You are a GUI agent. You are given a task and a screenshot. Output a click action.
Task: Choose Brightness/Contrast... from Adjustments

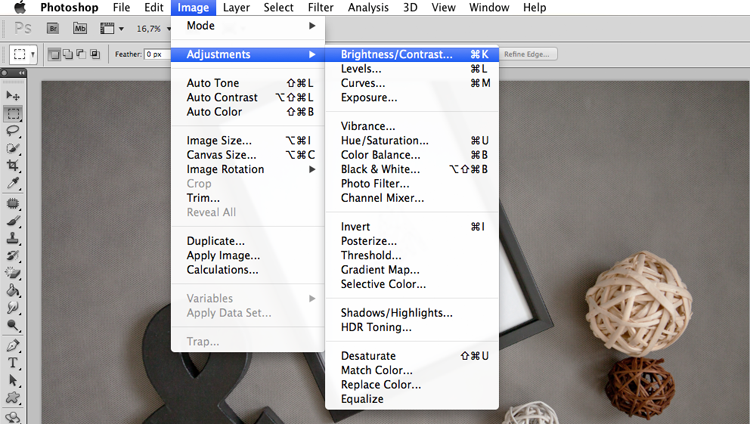pos(412,54)
